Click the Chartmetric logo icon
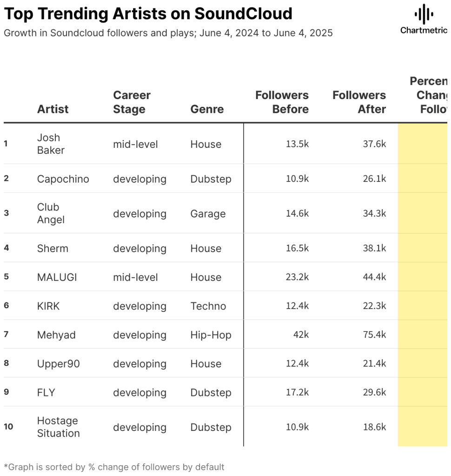451x476 pixels. (424, 14)
